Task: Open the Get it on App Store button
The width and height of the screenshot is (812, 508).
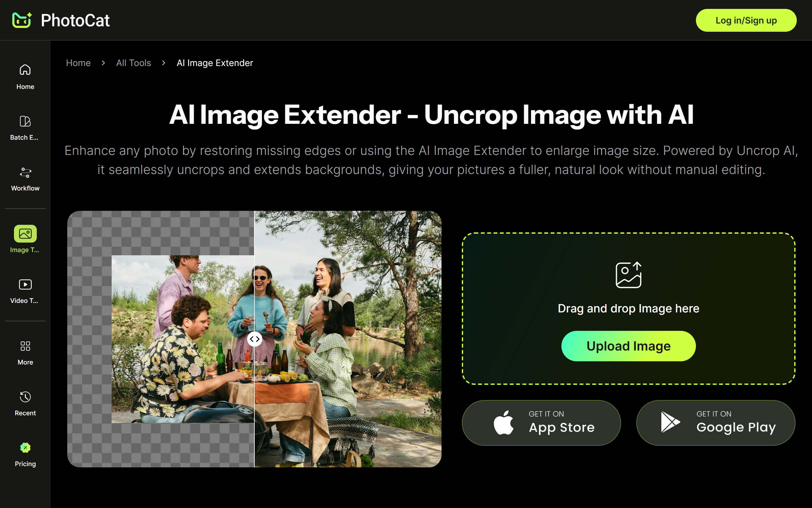Action: pos(541,423)
